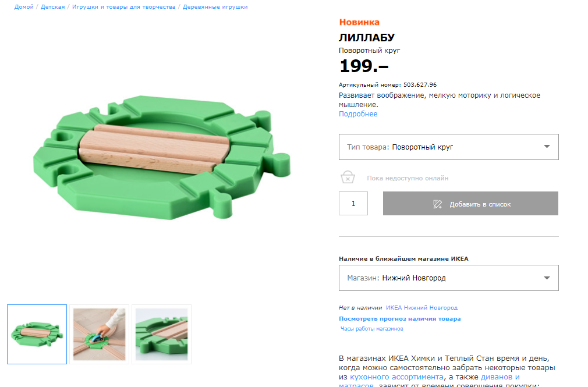Click the main product image
This screenshot has height=387, width=588.
click(162, 158)
